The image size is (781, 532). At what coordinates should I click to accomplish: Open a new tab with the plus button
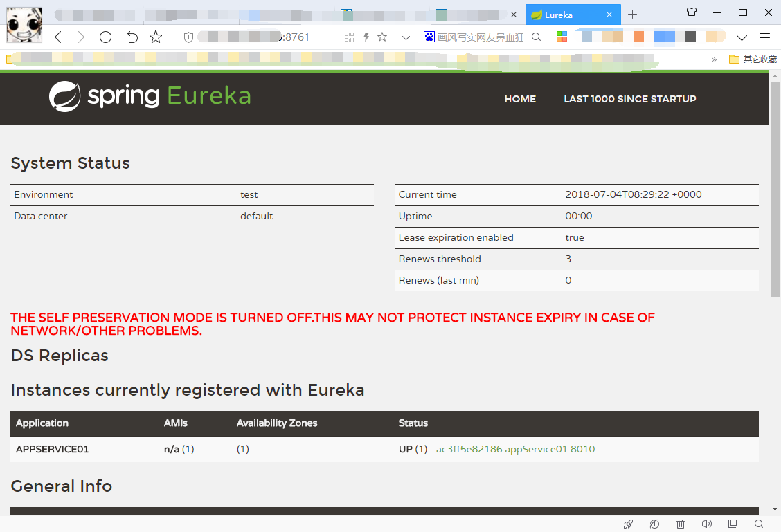pos(633,15)
